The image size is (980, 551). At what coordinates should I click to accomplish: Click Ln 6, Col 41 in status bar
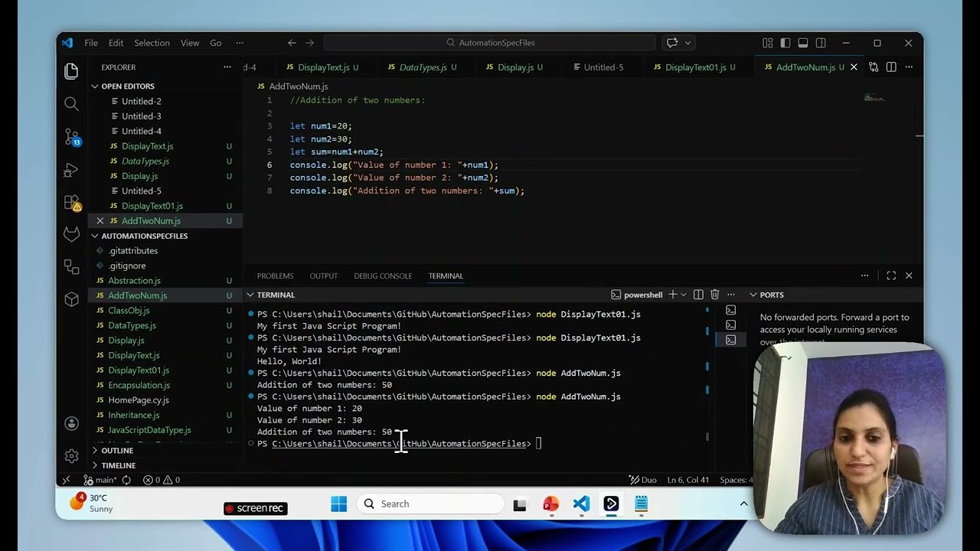click(688, 480)
